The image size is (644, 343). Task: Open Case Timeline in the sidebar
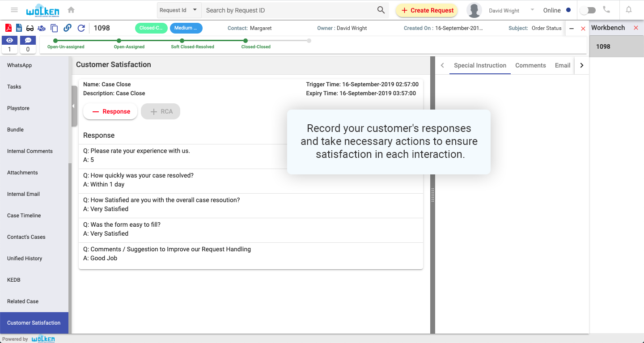click(x=24, y=216)
